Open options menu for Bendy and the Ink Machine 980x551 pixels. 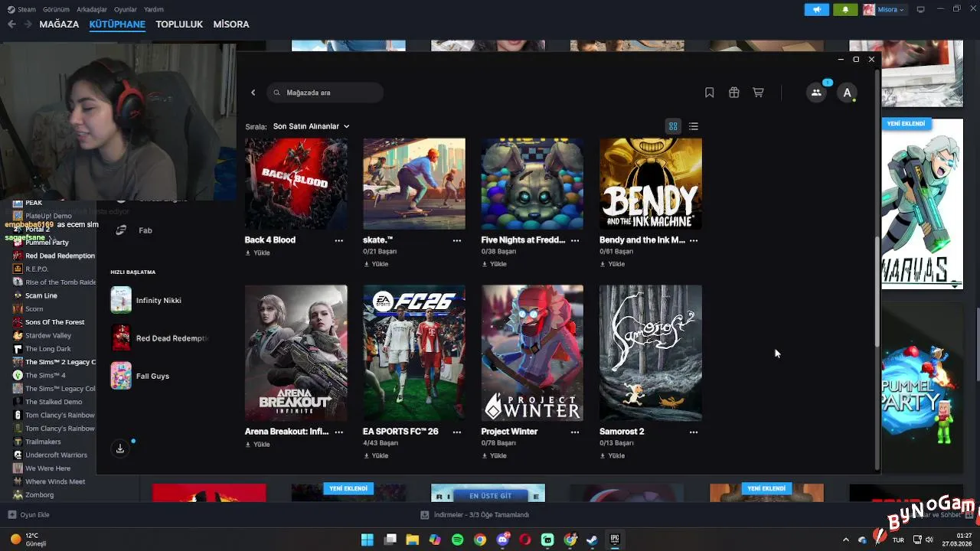coord(694,240)
